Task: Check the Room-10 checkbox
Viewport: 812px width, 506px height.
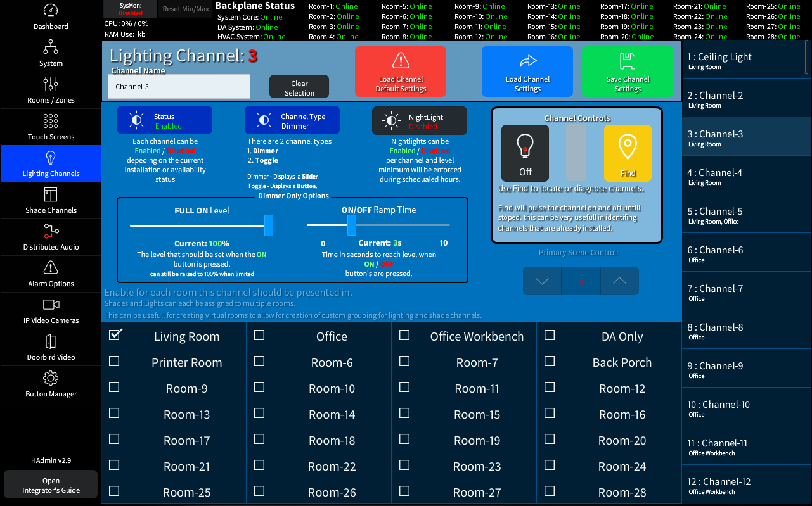Action: click(x=259, y=387)
